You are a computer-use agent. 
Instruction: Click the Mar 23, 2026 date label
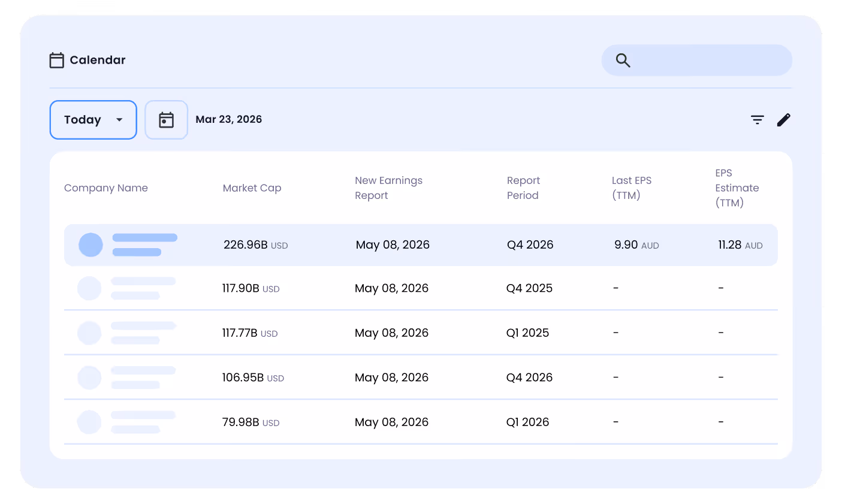coord(229,119)
